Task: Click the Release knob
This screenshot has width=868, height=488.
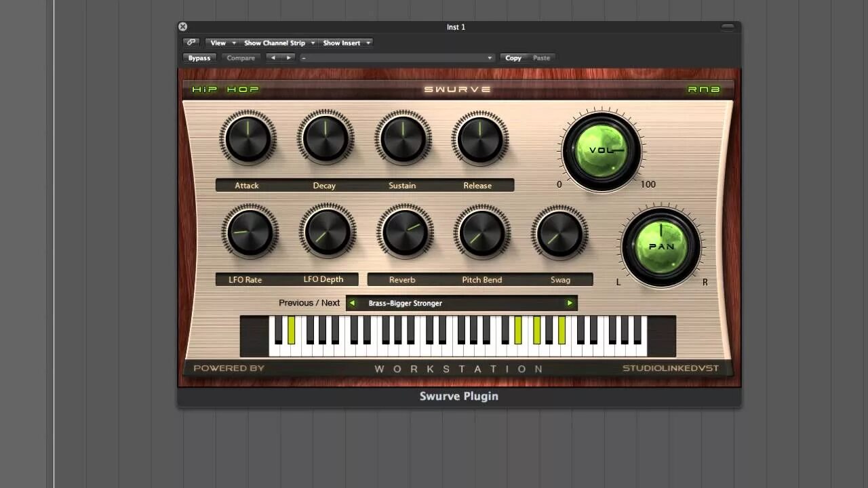Action: tap(480, 138)
